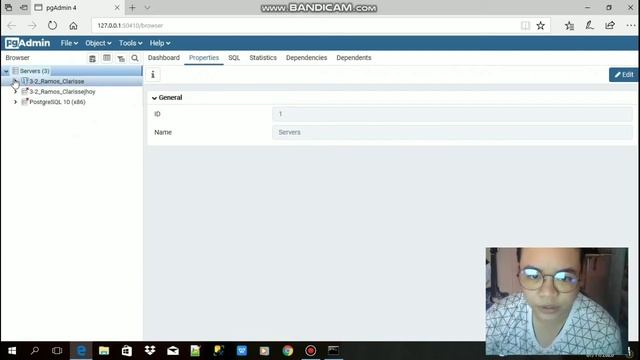Expand the 3-2_Ramos_Clarissejhoy server node

[x=16, y=91]
